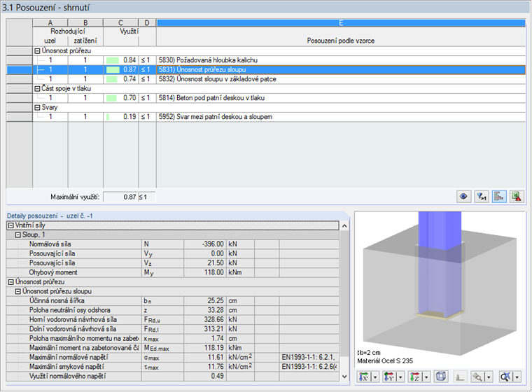Click the green 0.70 utilization bar
This screenshot has height=392, width=532.
(x=111, y=98)
